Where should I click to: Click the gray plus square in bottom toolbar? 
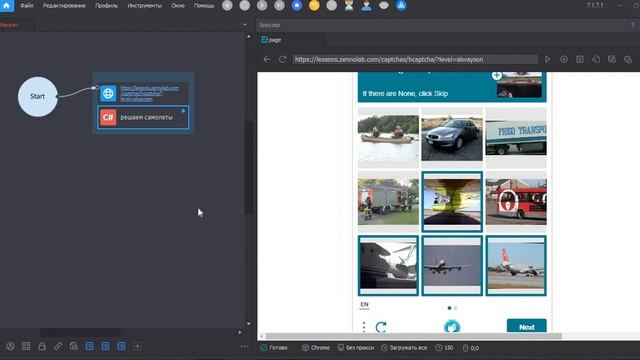[x=138, y=347]
